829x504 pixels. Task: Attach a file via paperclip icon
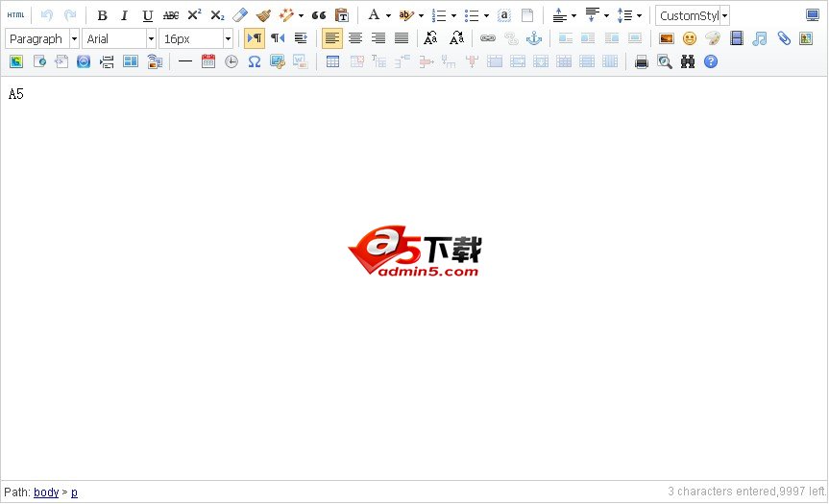tap(784, 38)
